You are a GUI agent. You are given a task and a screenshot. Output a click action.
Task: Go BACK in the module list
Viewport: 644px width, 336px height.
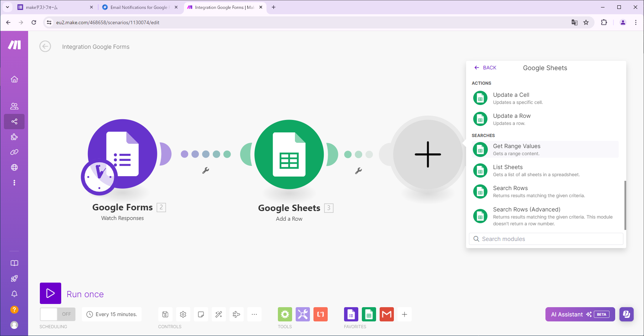pos(485,68)
